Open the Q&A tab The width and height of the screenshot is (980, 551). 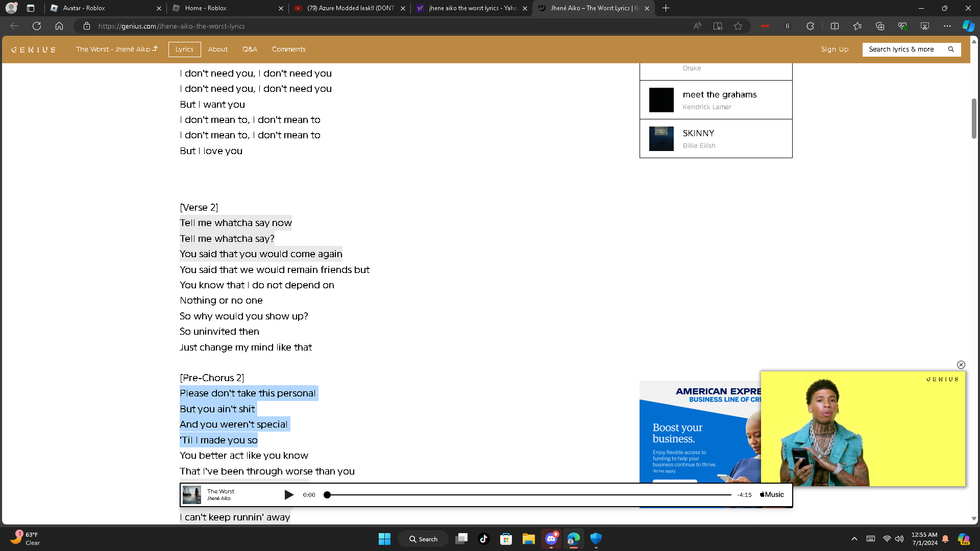(x=250, y=49)
